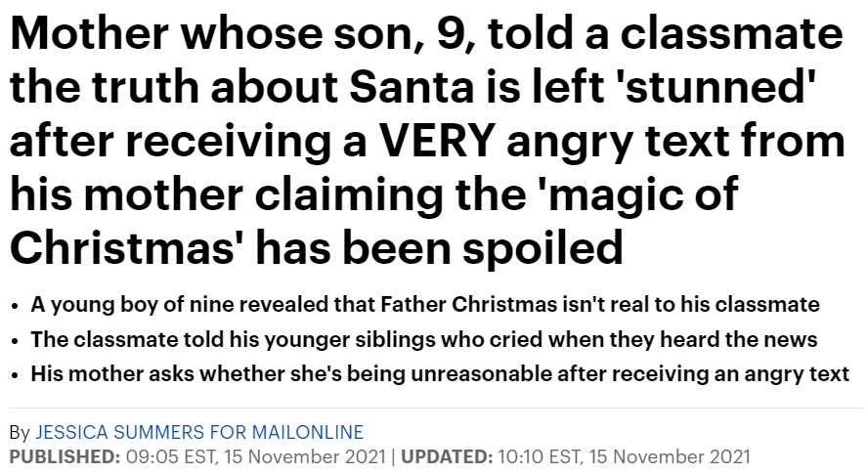The width and height of the screenshot is (868, 474).
Task: Click the bullet dot of the third summary point
Action: (15, 375)
